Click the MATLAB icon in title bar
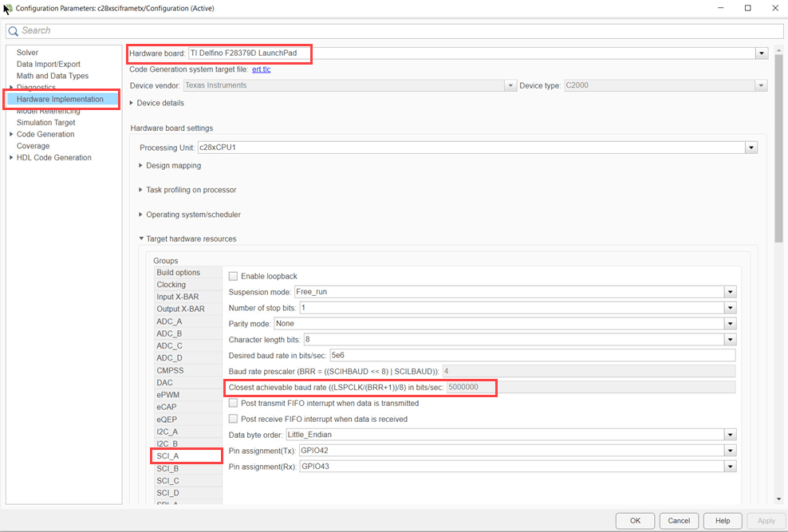The width and height of the screenshot is (788, 532). click(7, 9)
